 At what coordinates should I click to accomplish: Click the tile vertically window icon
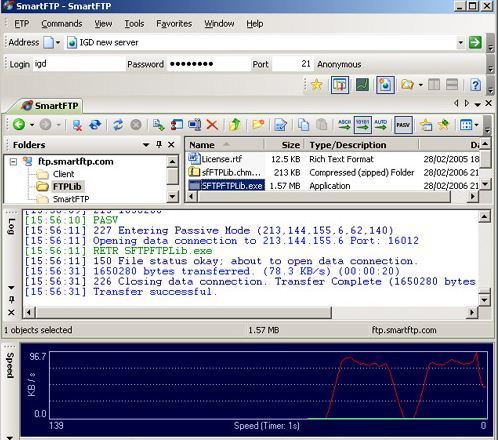434,85
